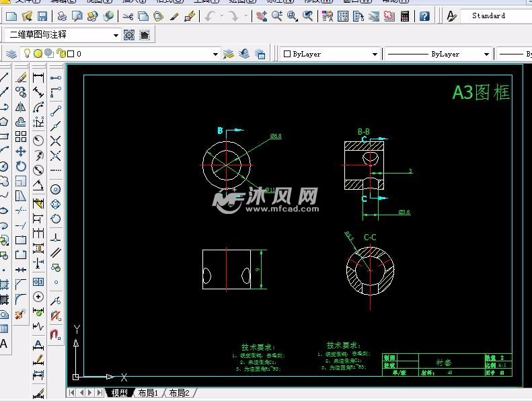Open the Layer Properties Manager icon
The height and width of the screenshot is (401, 532).
[11, 54]
